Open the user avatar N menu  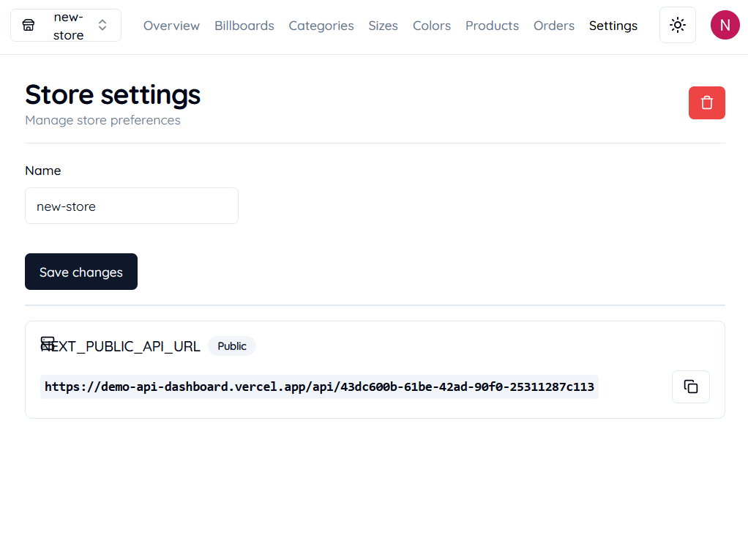click(x=725, y=25)
